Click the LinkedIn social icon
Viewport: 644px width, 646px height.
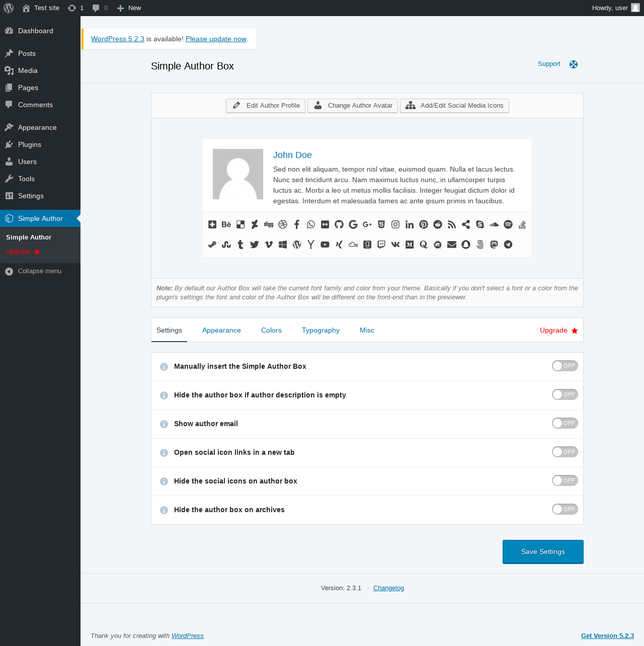[410, 224]
